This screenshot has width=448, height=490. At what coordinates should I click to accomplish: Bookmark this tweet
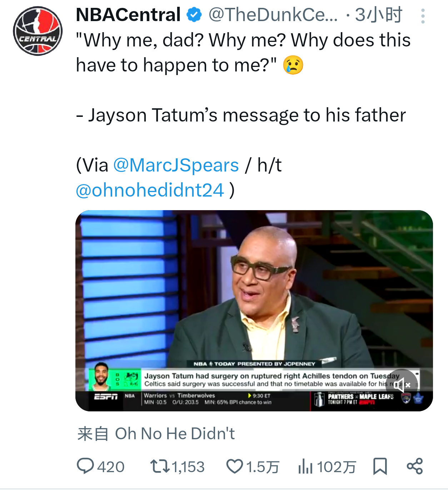click(x=380, y=466)
